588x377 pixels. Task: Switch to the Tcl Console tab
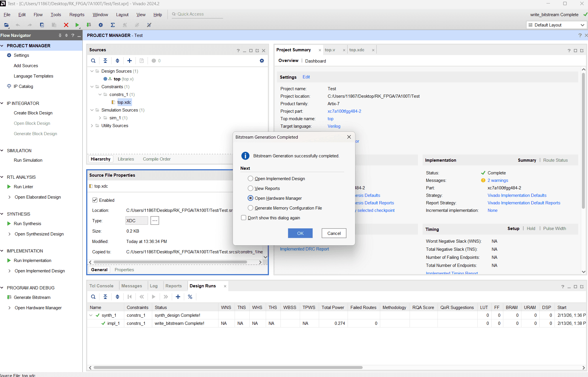pos(101,286)
